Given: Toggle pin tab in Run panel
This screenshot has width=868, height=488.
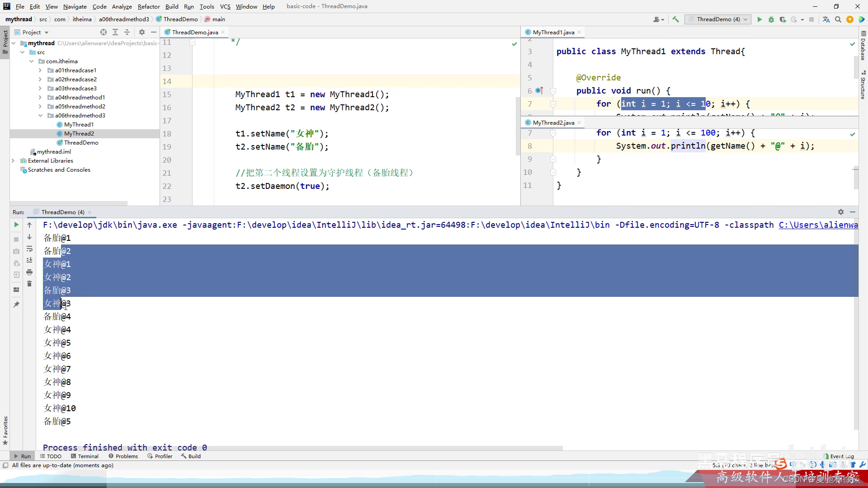Looking at the screenshot, I should [x=16, y=305].
